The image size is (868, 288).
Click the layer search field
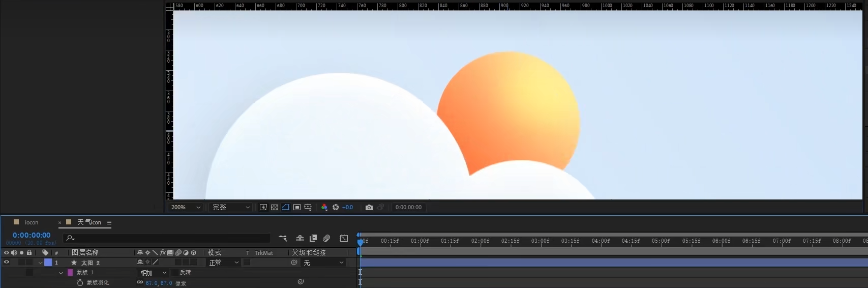[167, 238]
